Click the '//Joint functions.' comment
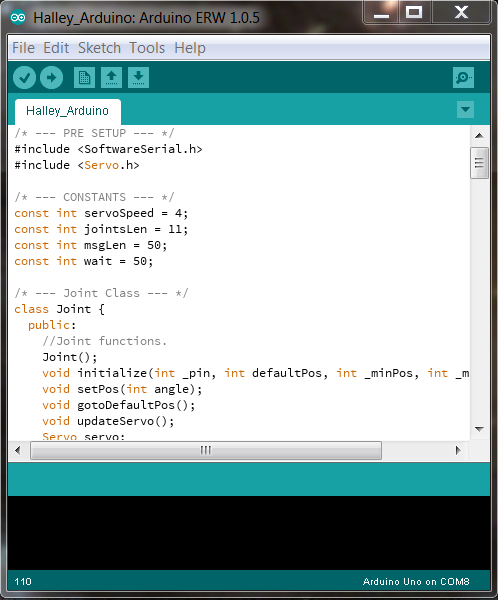Viewport: 498px width, 600px height. 104,341
